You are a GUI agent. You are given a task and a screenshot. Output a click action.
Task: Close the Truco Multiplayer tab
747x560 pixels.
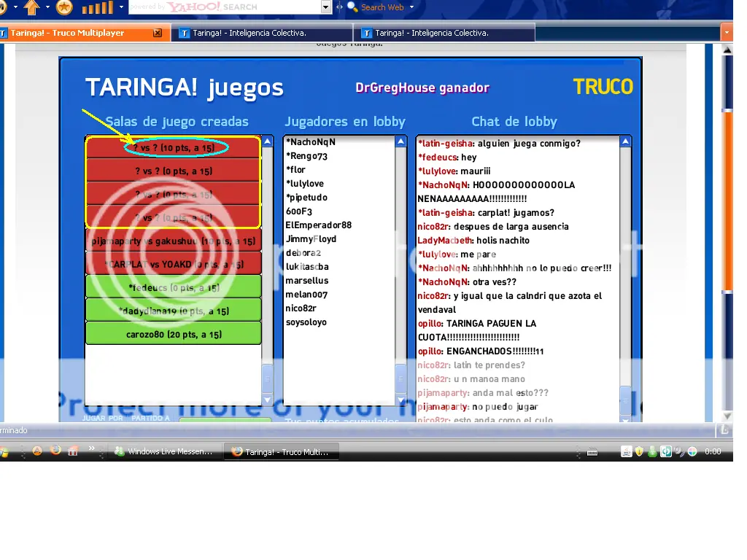coord(158,33)
